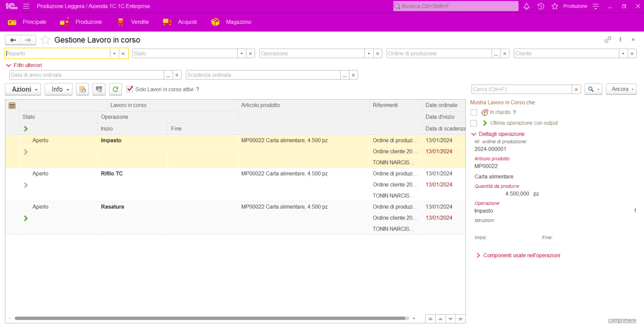The image size is (644, 326).
Task: Open date picker for Scadenza ordinata
Action: pyautogui.click(x=345, y=75)
